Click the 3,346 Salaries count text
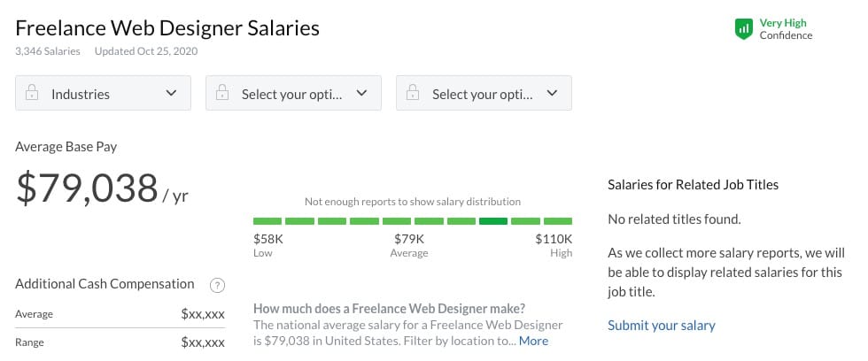Screen dimensions: 868x361 (47, 51)
